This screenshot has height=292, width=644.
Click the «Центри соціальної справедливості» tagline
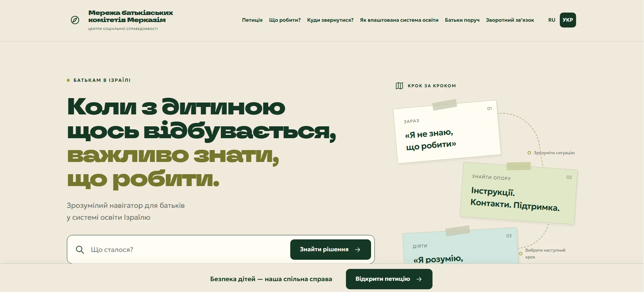coord(123,29)
